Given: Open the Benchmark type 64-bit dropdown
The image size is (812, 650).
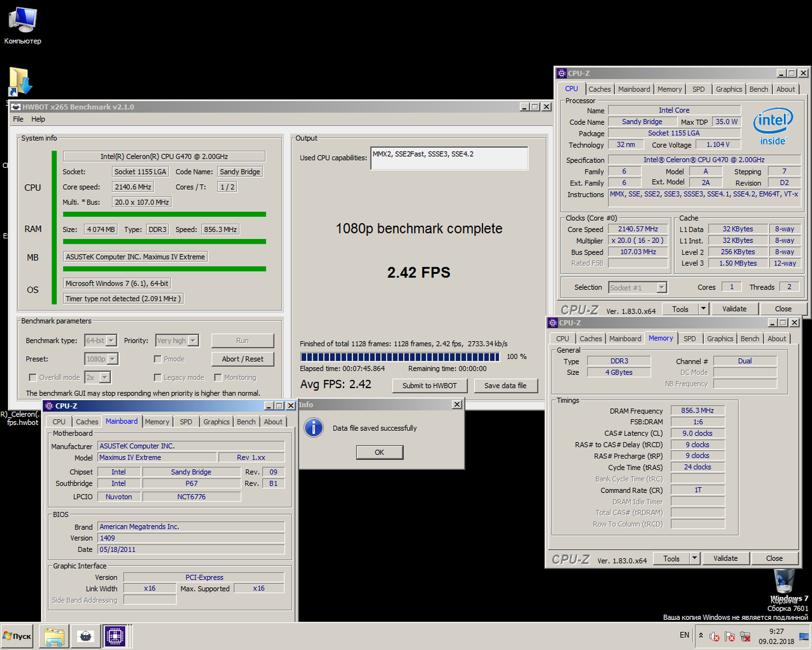Looking at the screenshot, I should tap(100, 341).
